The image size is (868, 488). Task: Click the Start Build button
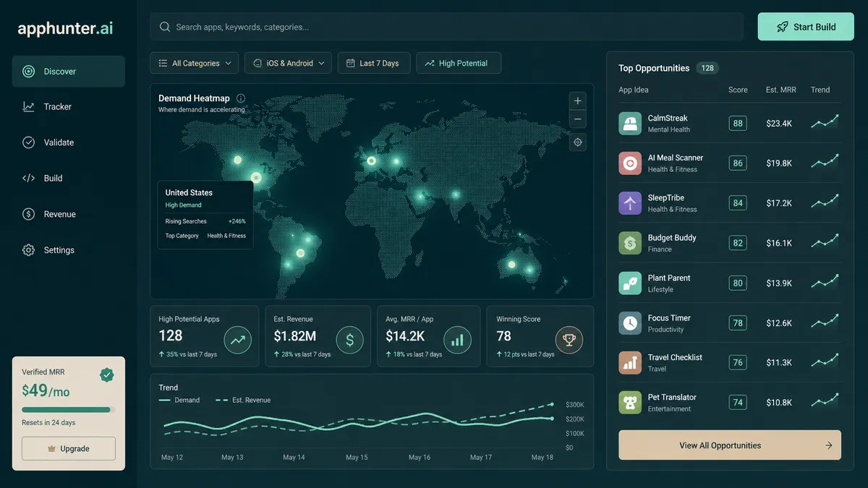pos(806,27)
